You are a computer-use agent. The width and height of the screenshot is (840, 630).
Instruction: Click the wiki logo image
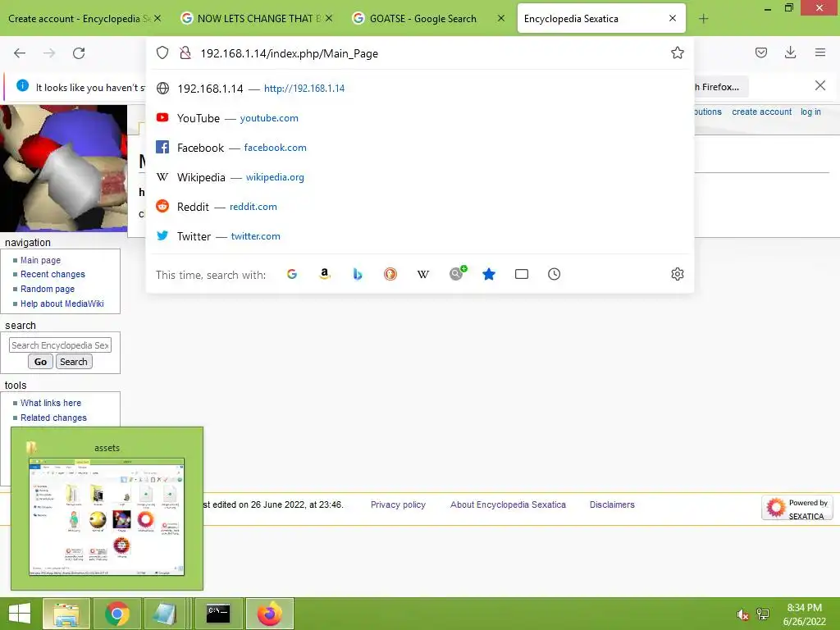63,168
